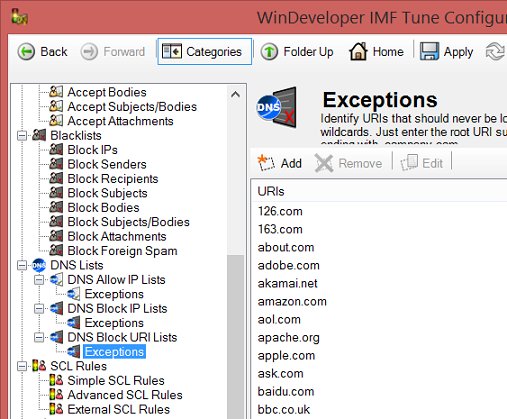Click the Accept Bodies tree icon

56,91
